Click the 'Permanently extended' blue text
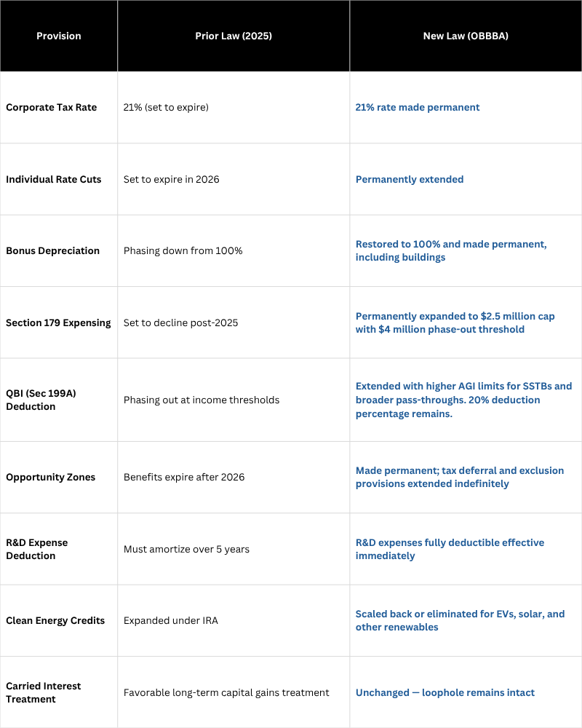This screenshot has height=728, width=582. [410, 179]
